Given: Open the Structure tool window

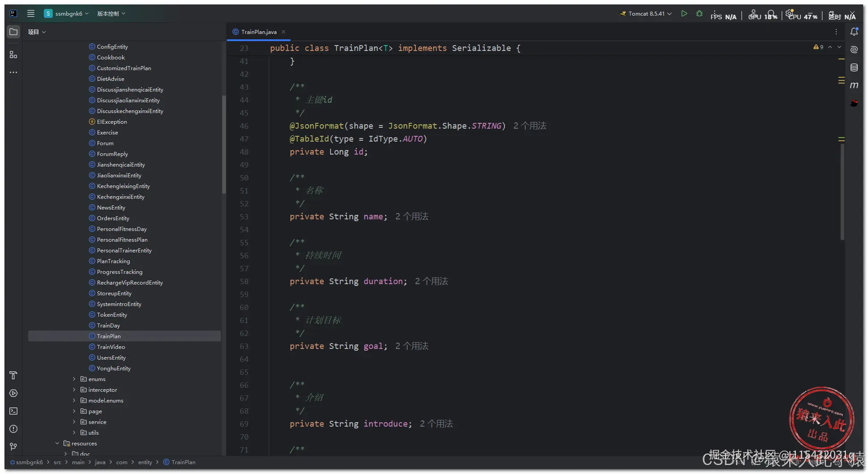Looking at the screenshot, I should (13, 55).
